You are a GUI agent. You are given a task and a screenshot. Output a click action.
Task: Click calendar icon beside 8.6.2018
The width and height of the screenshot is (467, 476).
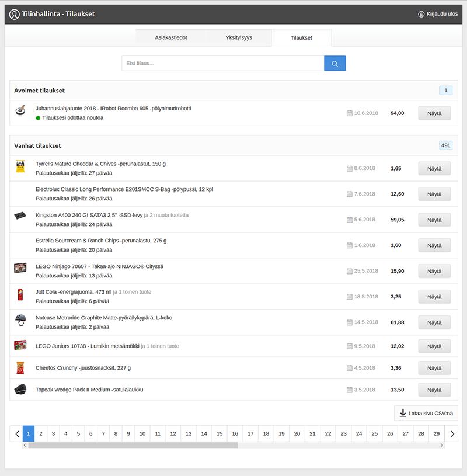350,168
